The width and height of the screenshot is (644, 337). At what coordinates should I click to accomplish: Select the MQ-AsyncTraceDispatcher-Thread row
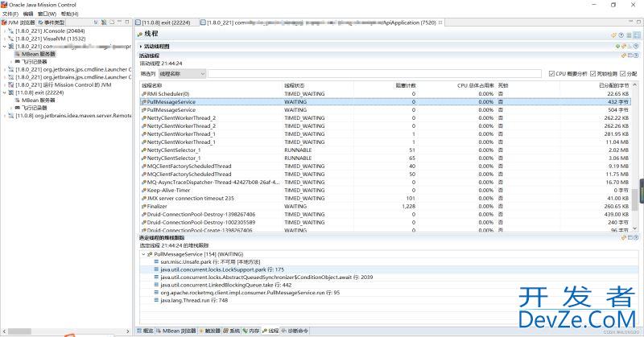[x=386, y=183]
